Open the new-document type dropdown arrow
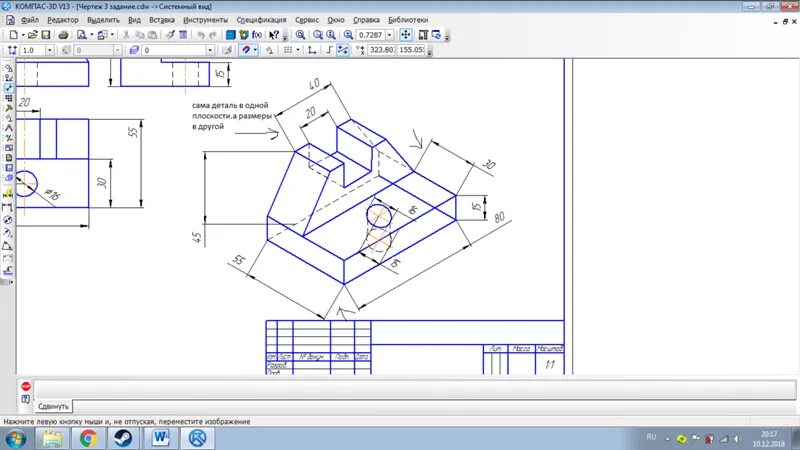The image size is (800, 450). click(x=23, y=35)
